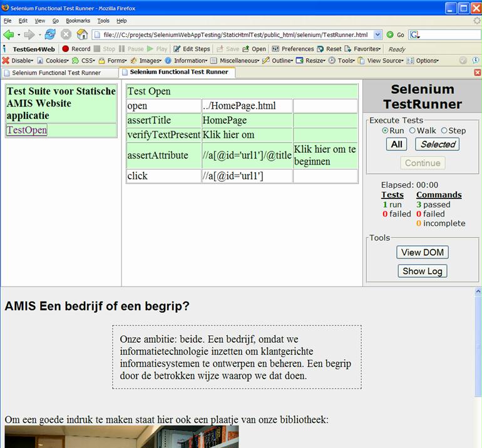
Task: Open the TestOpen test link
Action: coord(26,130)
